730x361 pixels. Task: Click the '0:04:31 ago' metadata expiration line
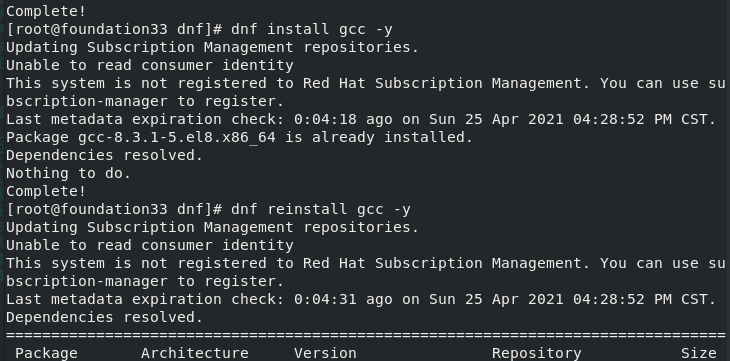tap(361, 300)
